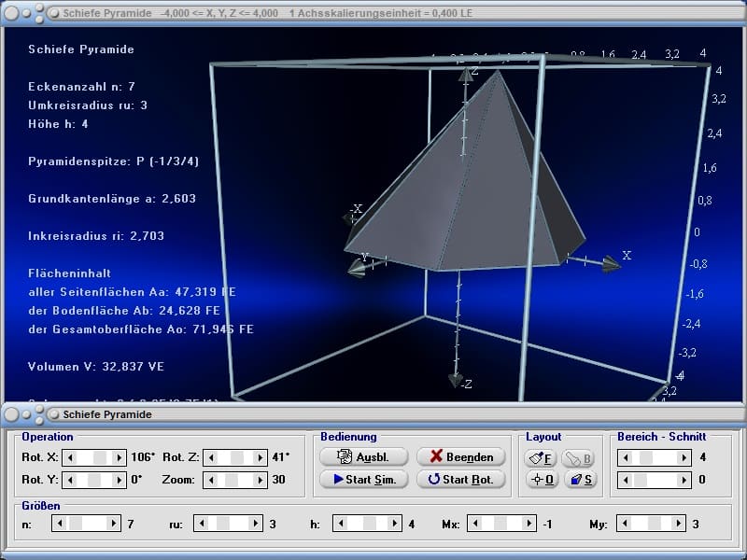This screenshot has width=747, height=560.
Task: Click the X axis arrowhead label
Action: 627,255
